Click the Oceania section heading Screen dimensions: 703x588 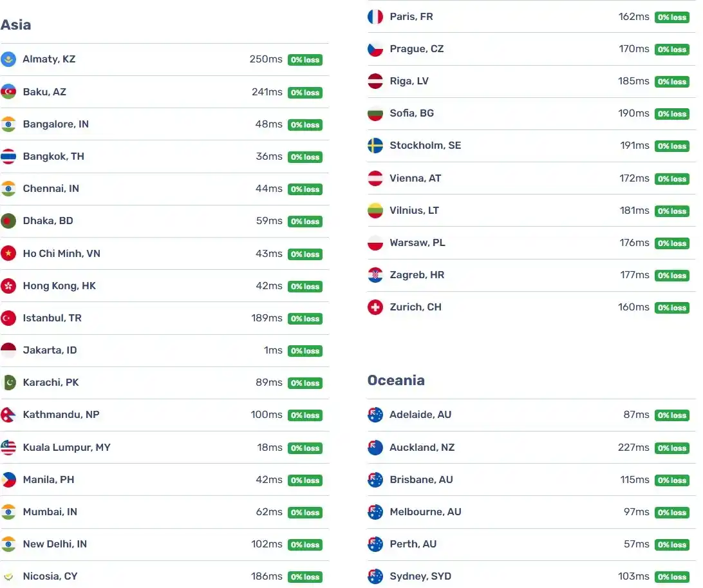[x=396, y=381]
